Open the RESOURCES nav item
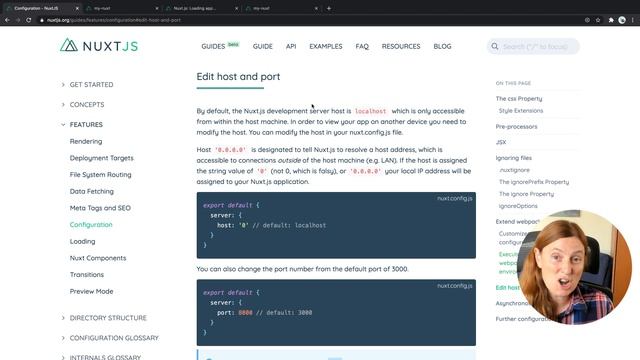This screenshot has height=360, width=640. click(x=401, y=47)
